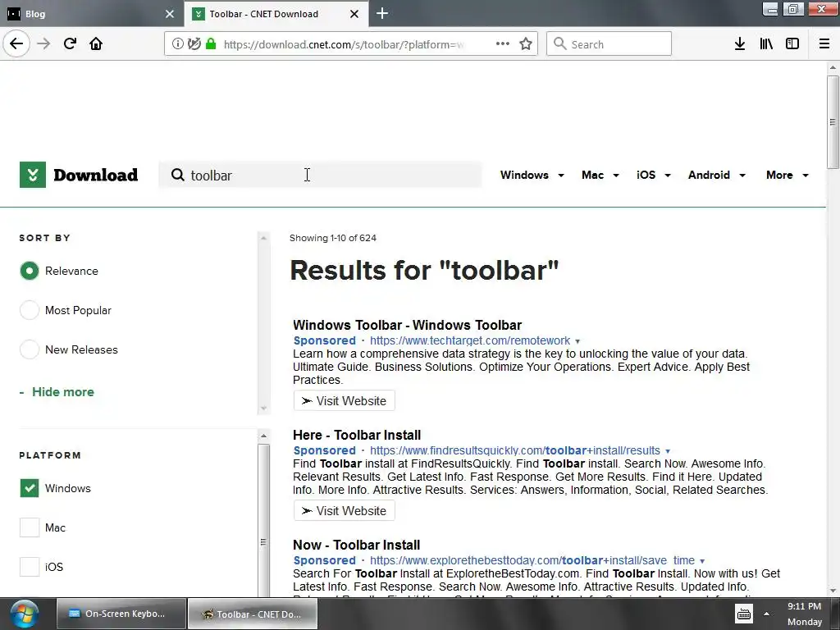Open the on-screen keyboard tray icon

pos(744,614)
